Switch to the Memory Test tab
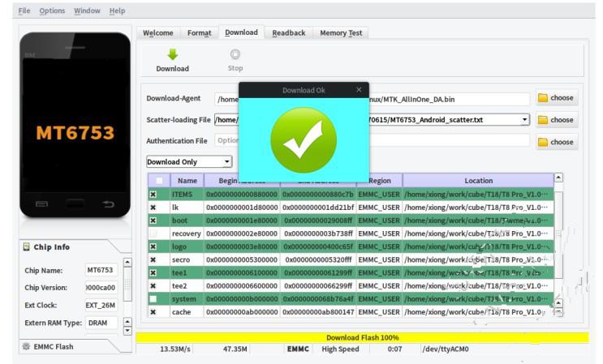 pyautogui.click(x=341, y=33)
